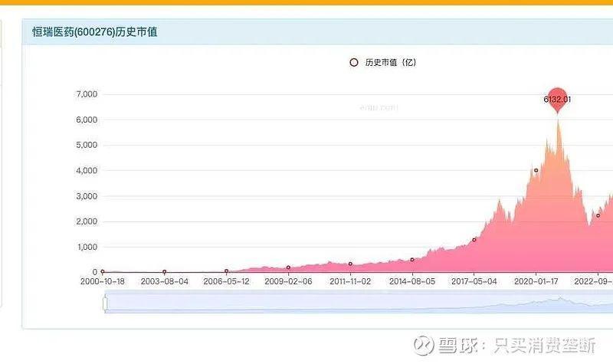Screen dimensions: 613x364
Task: Select the data point near 2022-09
Action: coord(598,215)
